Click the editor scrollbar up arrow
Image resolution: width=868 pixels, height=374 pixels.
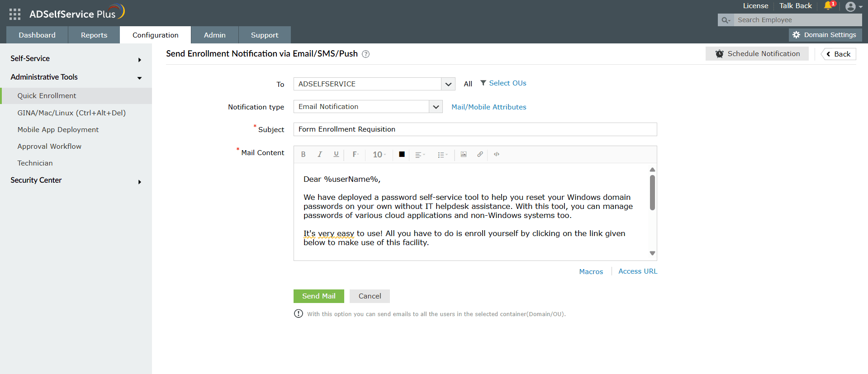[652, 170]
